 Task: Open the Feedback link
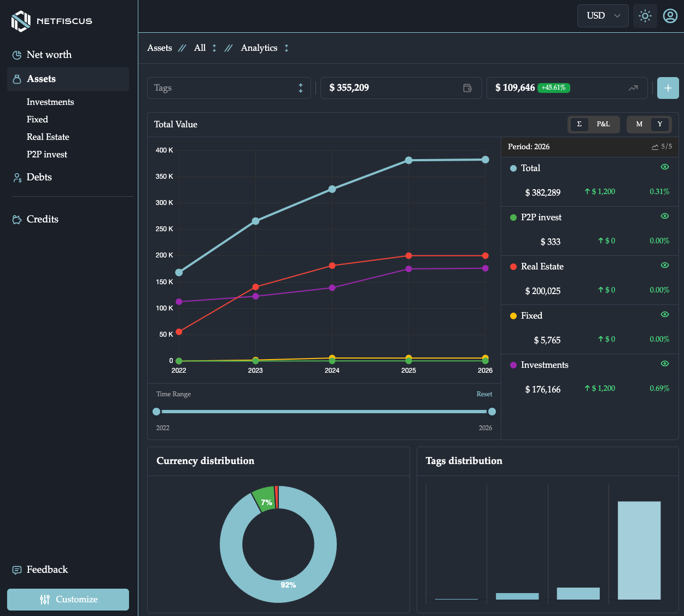click(47, 570)
